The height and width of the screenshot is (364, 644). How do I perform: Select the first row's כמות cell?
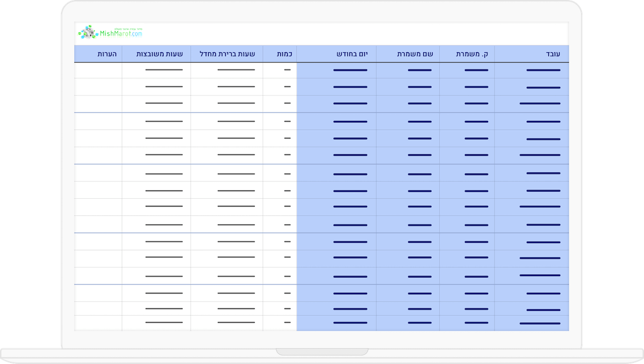click(280, 70)
